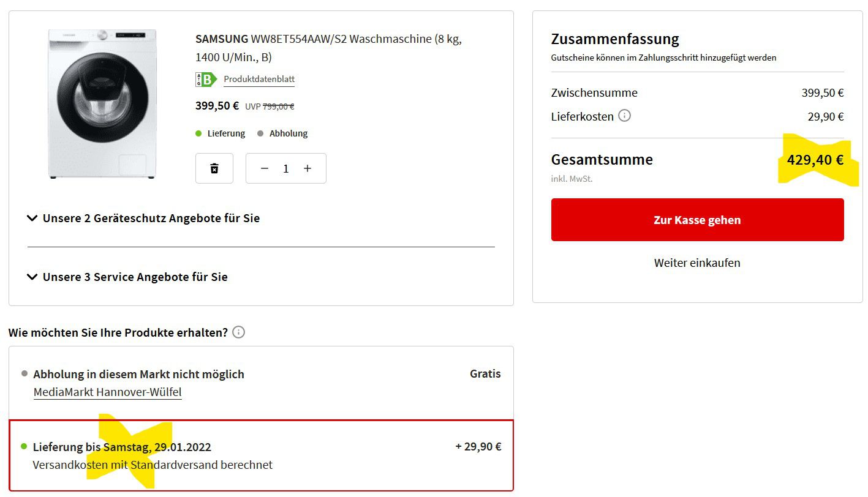Select the Abholung pickup option
This screenshot has width=868, height=497.
tap(262, 383)
